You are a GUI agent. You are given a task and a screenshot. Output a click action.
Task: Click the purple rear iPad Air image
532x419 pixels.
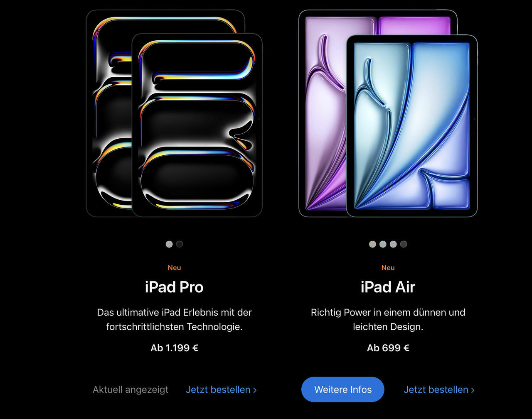(x=322, y=112)
